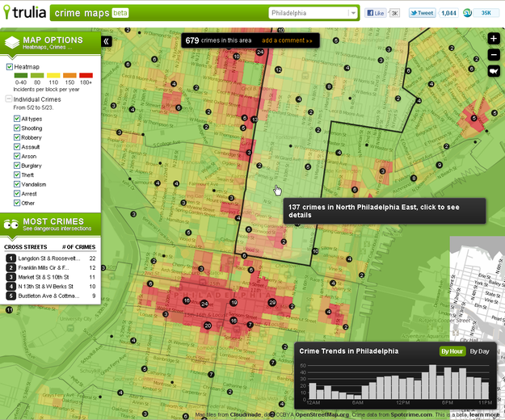Uncheck the Theft checkbox

click(x=17, y=174)
